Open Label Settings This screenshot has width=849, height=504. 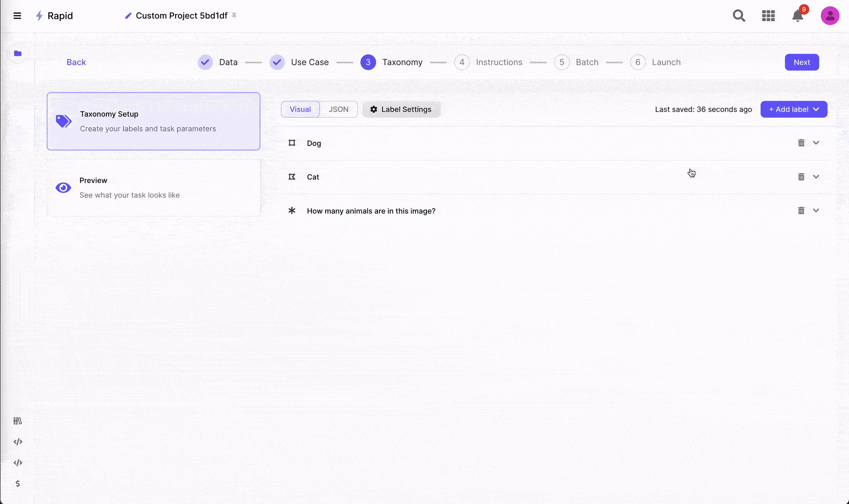[x=401, y=109]
